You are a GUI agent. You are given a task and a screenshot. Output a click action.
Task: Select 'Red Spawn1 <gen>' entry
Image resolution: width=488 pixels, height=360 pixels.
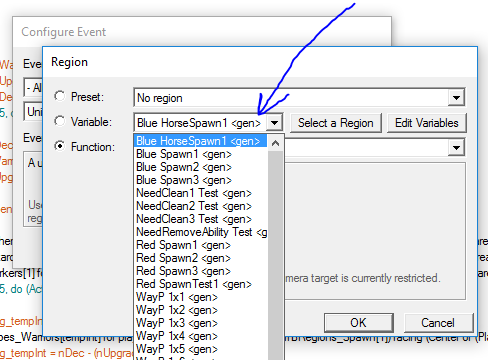coord(200,245)
